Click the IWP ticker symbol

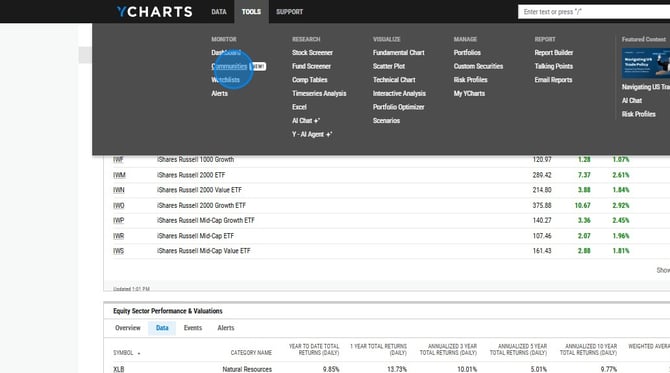(118, 220)
